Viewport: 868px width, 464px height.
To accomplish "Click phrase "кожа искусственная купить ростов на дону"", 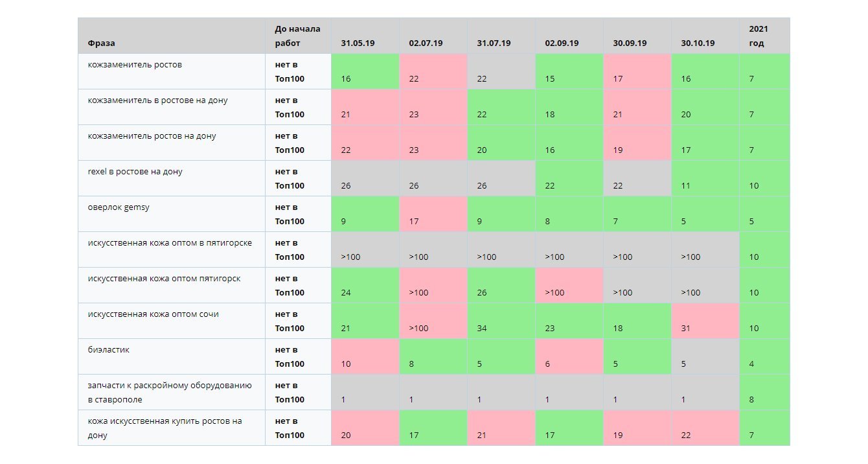I will click(x=165, y=428).
